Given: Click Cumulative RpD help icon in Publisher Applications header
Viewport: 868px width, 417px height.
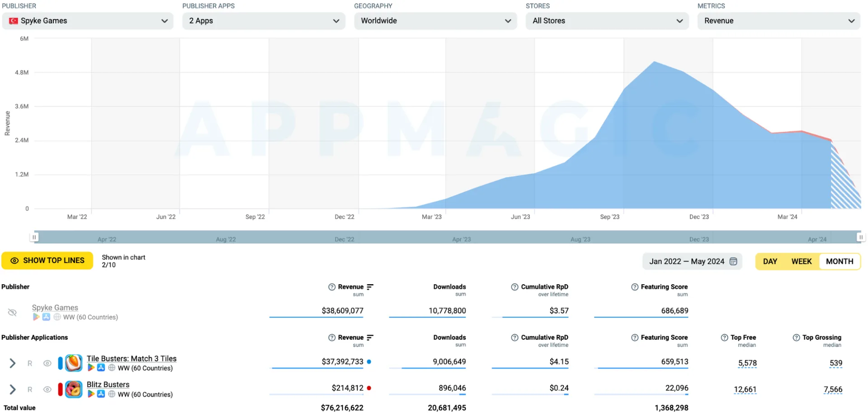Looking at the screenshot, I should [515, 337].
